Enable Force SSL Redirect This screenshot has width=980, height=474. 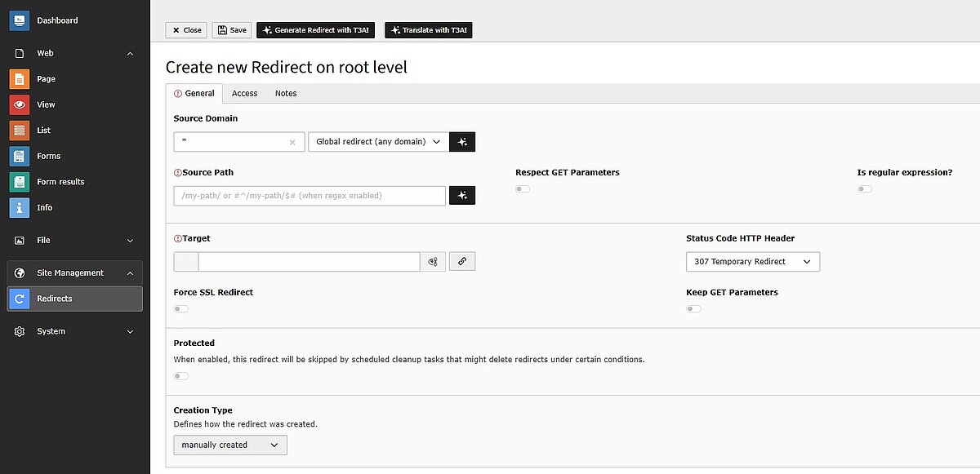180,308
